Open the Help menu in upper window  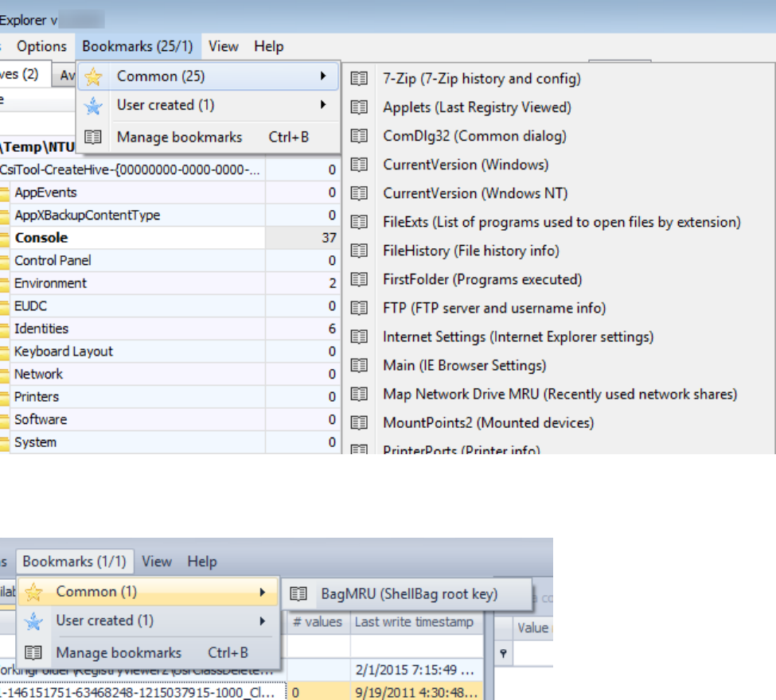point(269,46)
